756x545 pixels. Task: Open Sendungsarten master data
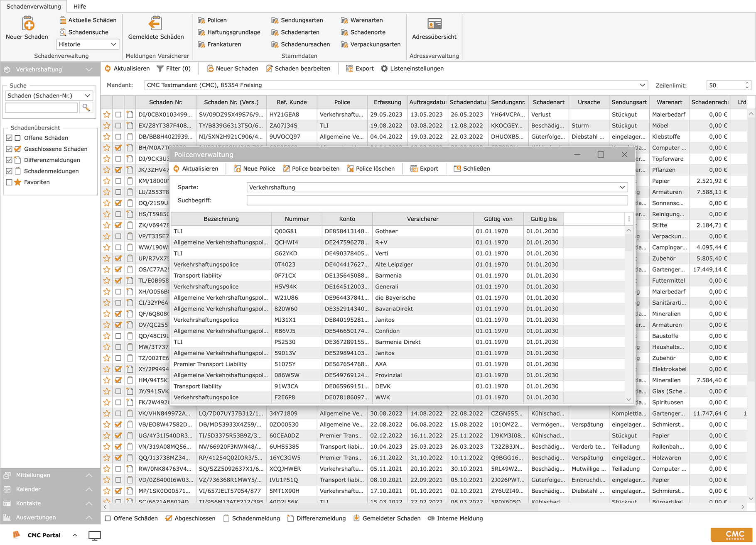pos(297,20)
